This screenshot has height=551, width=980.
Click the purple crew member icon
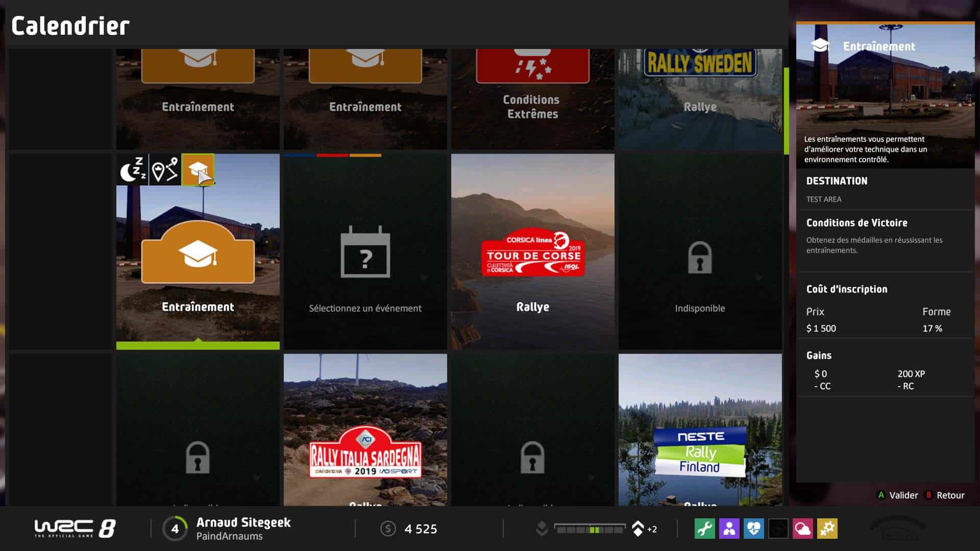(x=729, y=529)
